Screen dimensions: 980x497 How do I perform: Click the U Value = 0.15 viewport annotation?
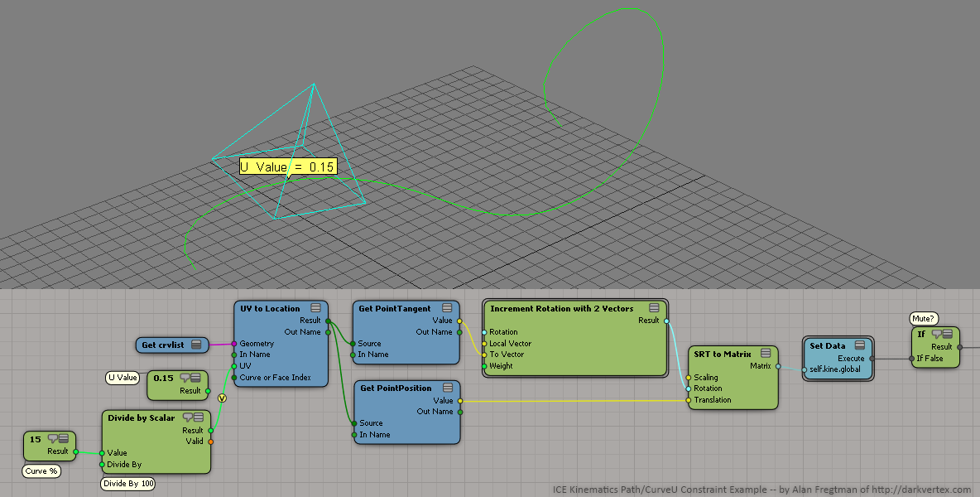[287, 166]
